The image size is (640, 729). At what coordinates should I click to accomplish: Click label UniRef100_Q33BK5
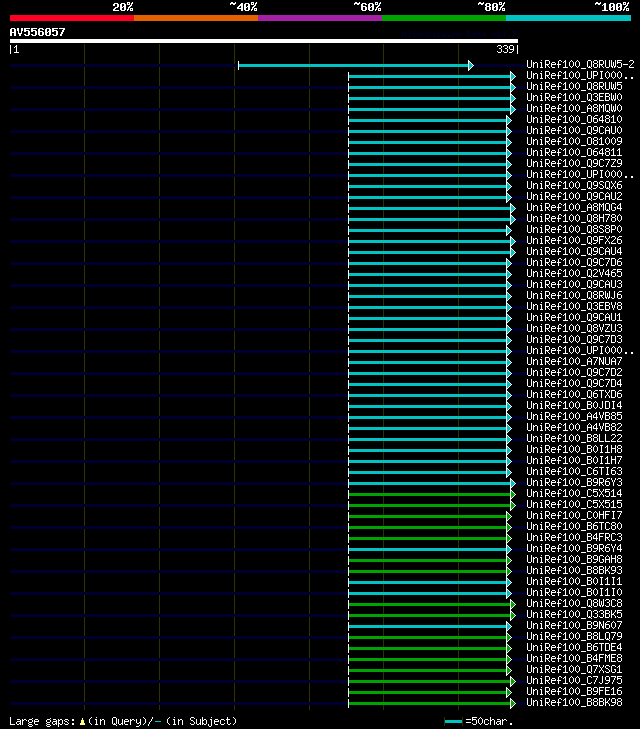[x=574, y=614]
